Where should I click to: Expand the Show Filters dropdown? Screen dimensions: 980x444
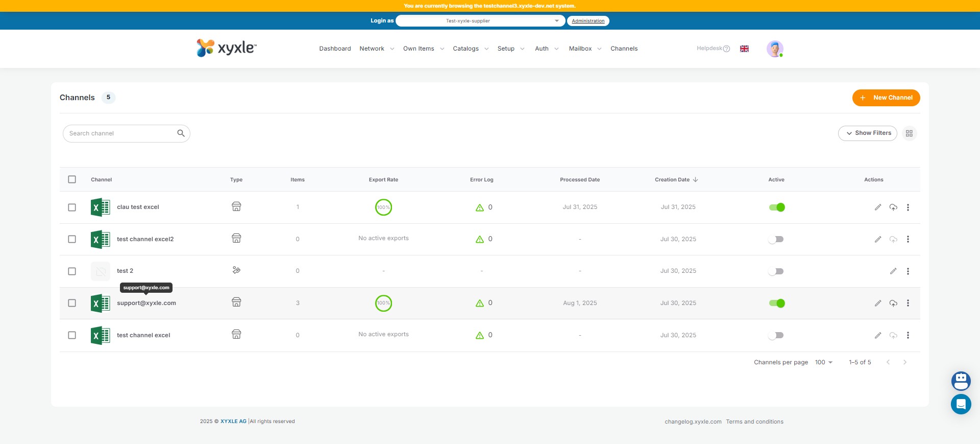867,133
